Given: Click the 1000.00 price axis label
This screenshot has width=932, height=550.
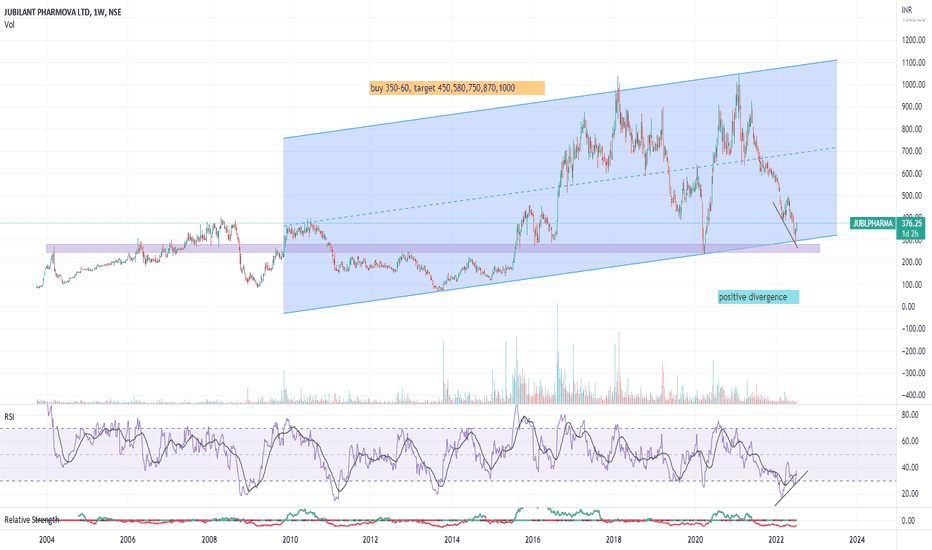Looking at the screenshot, I should coord(914,84).
